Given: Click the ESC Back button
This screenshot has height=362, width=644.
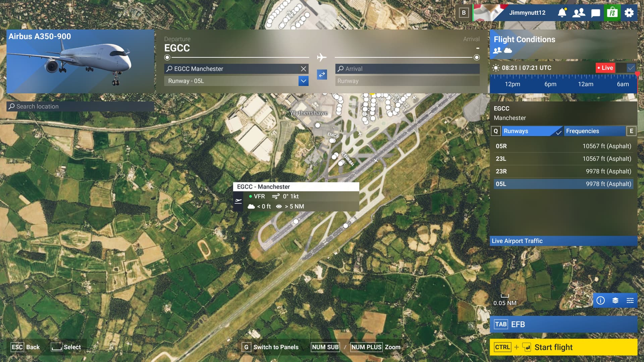Looking at the screenshot, I should pos(25,347).
